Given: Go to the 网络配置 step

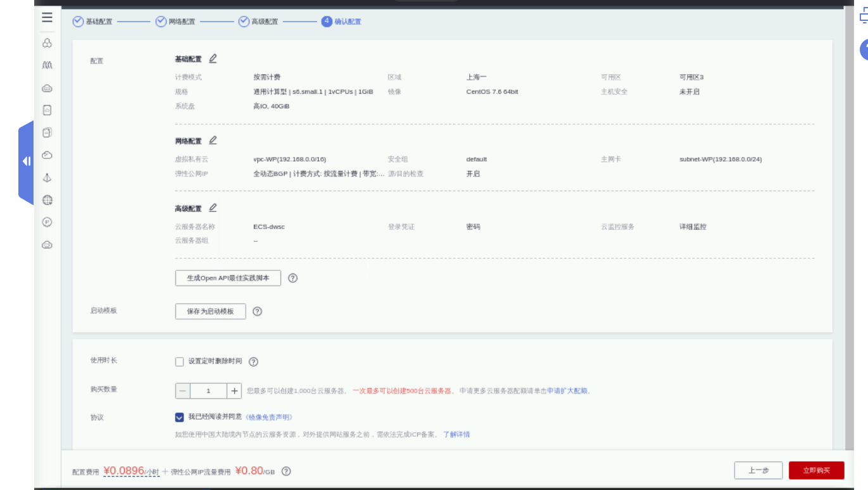Looking at the screenshot, I should click(x=175, y=22).
